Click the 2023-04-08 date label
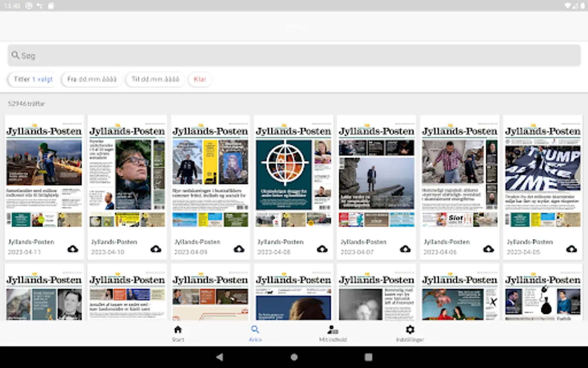588x368 pixels. [x=274, y=252]
